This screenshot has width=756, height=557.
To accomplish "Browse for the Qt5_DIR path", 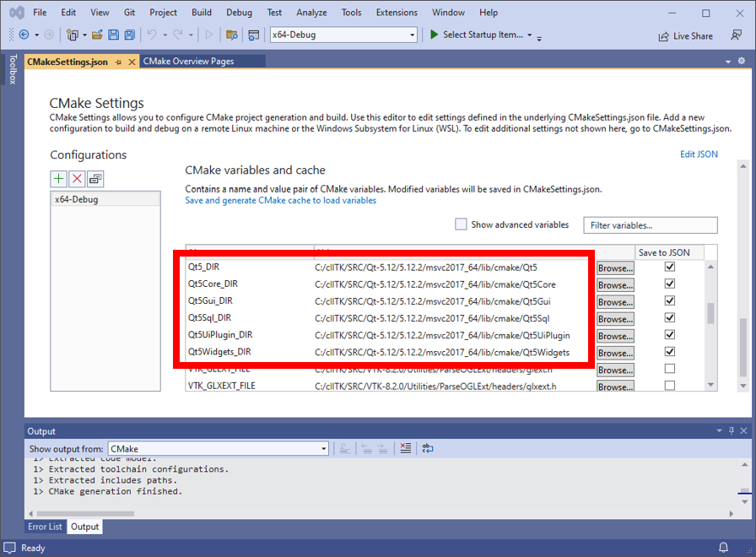I will click(615, 268).
